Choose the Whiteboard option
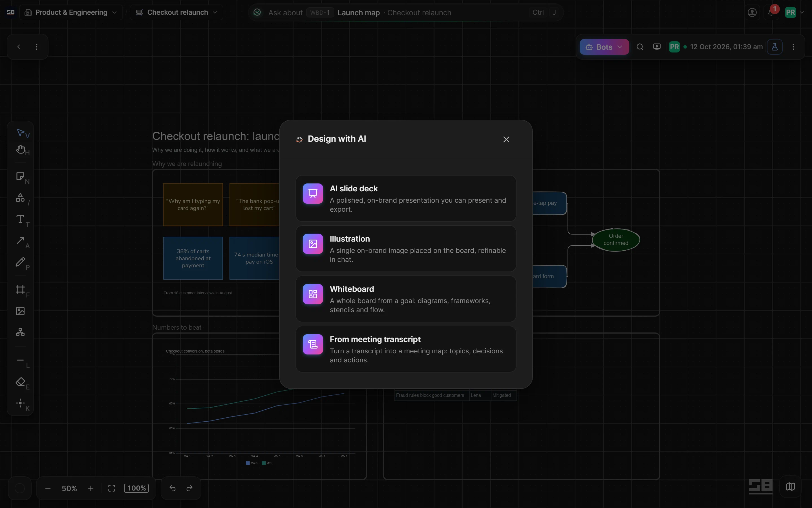 406,299
